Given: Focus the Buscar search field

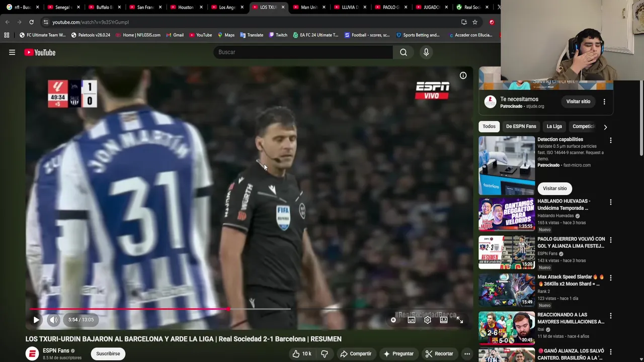Looking at the screenshot, I should point(303,52).
